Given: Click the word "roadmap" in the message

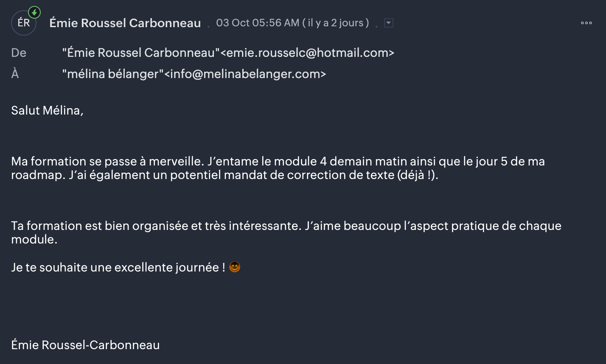Looking at the screenshot, I should (37, 175).
